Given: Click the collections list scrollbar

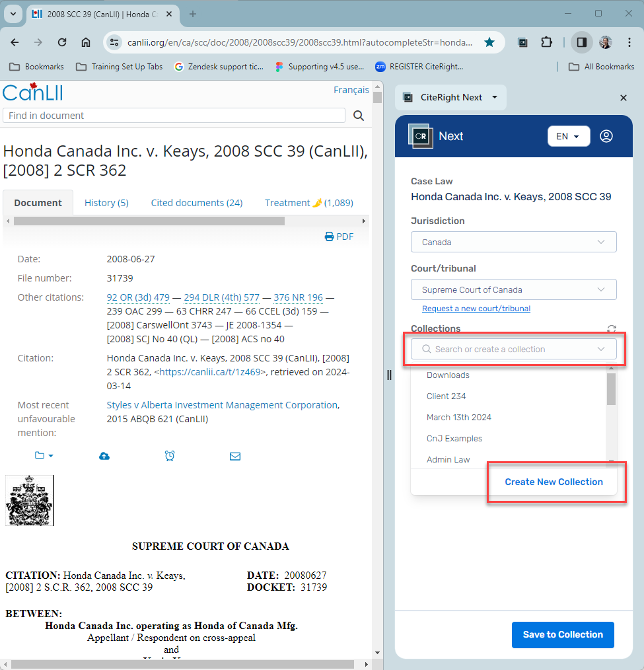Looking at the screenshot, I should [x=611, y=389].
